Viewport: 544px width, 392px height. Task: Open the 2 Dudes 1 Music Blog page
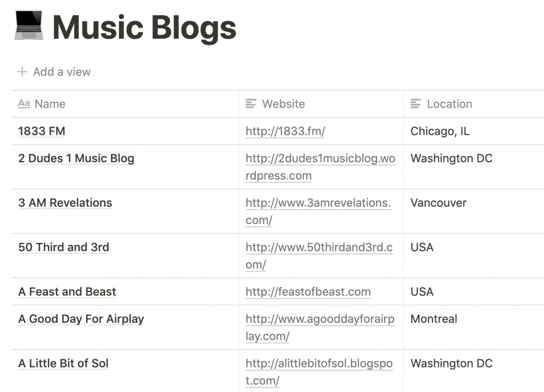[x=76, y=158]
